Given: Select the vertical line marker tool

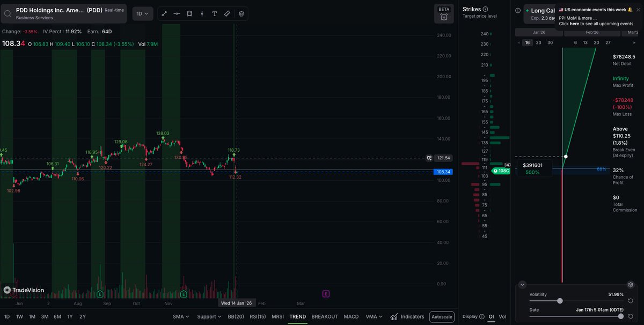Looking at the screenshot, I should tap(202, 13).
